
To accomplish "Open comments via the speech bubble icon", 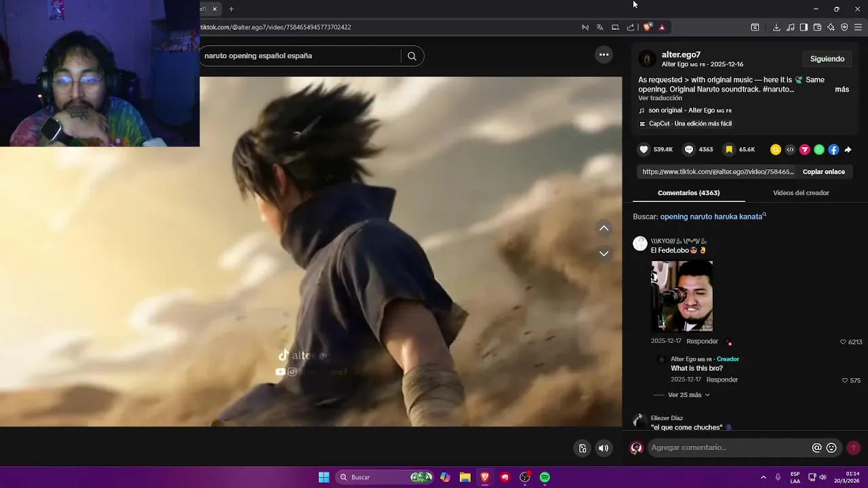I will pyautogui.click(x=689, y=150).
